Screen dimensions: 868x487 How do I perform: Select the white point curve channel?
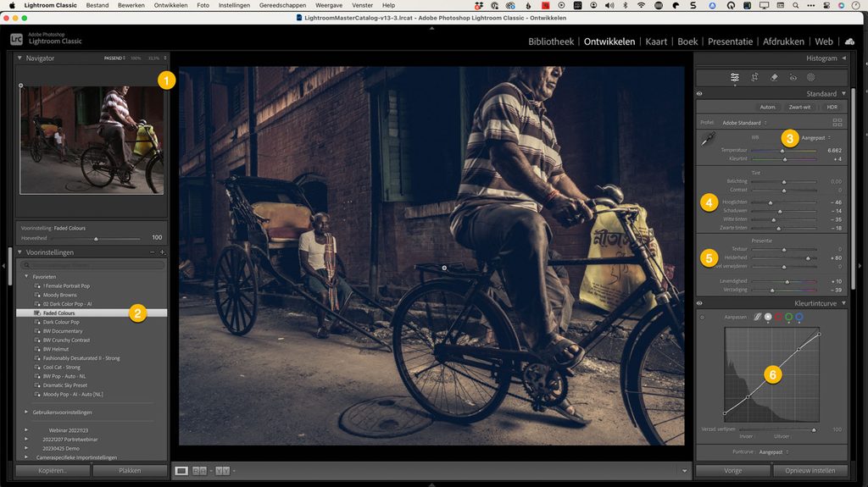click(x=768, y=317)
